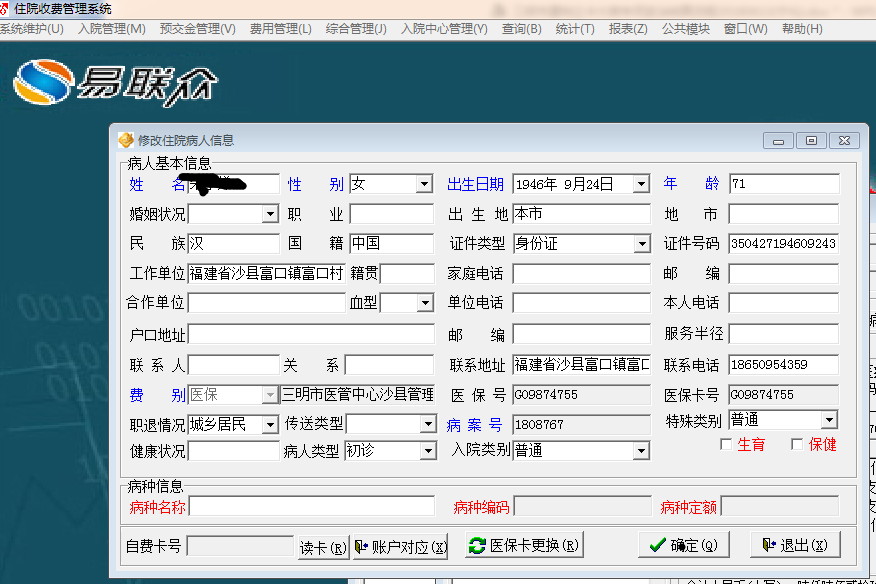Click the 服务半径 input field
Image resolution: width=876 pixels, height=584 pixels.
point(784,335)
